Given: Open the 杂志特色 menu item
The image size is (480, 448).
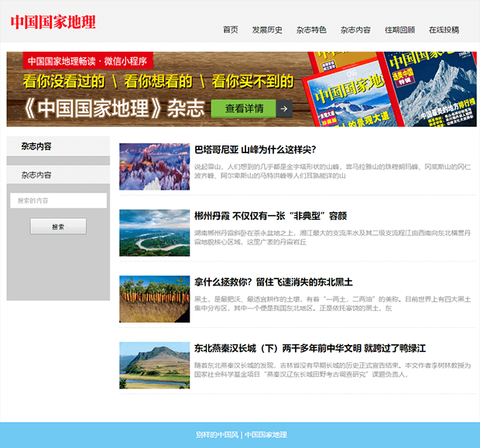Looking at the screenshot, I should click(311, 30).
